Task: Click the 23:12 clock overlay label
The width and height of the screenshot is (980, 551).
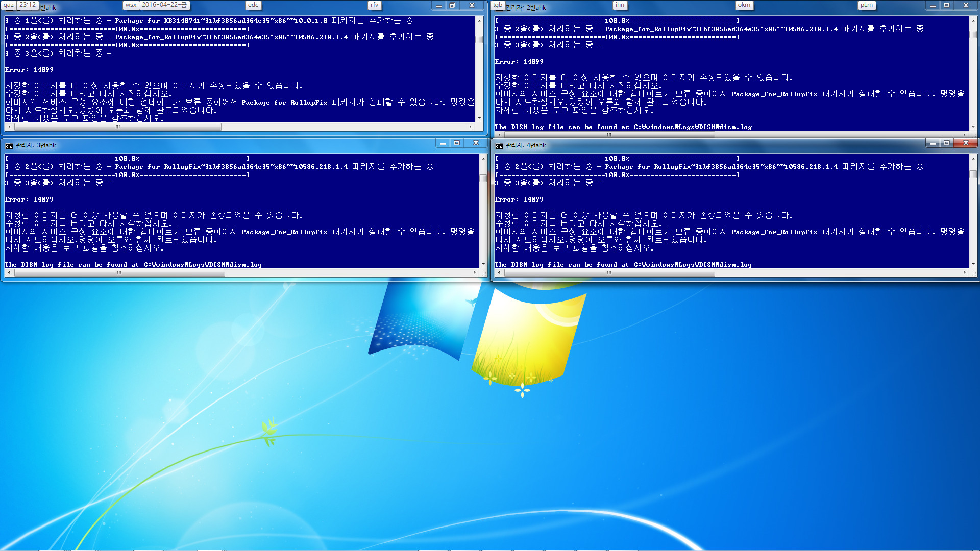Action: tap(28, 5)
